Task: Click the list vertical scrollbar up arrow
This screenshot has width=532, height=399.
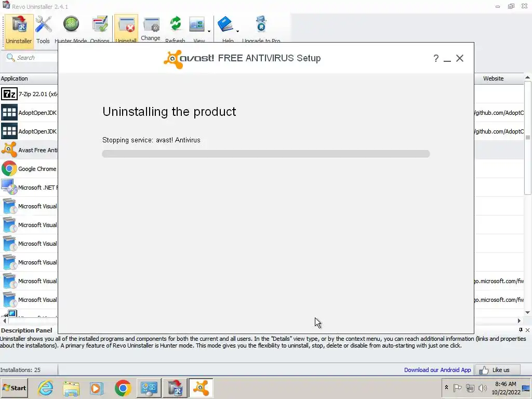Action: (x=528, y=77)
